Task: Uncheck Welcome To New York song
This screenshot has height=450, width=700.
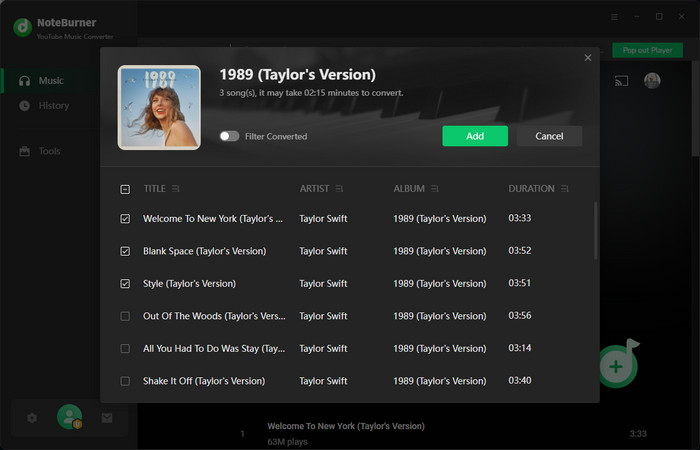Action: pos(125,218)
